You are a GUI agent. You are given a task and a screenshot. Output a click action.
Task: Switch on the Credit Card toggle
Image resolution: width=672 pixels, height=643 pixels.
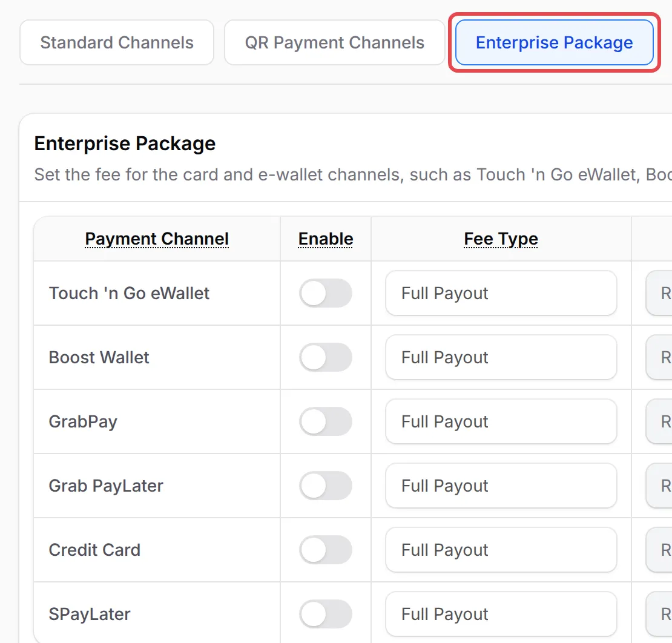[326, 550]
